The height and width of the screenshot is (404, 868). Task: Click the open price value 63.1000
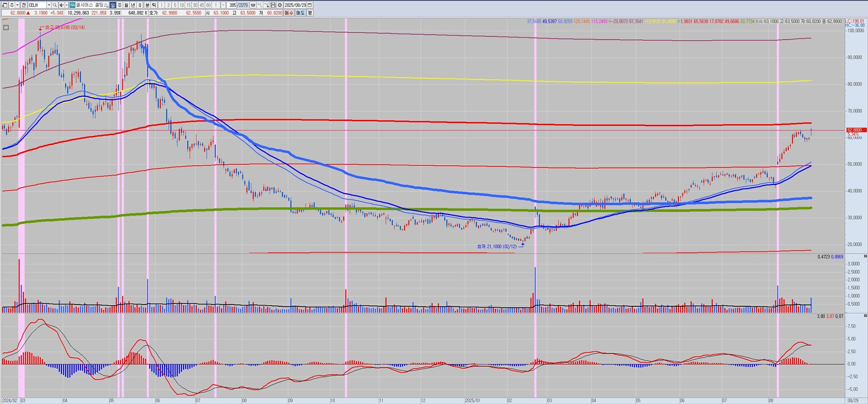coord(221,13)
